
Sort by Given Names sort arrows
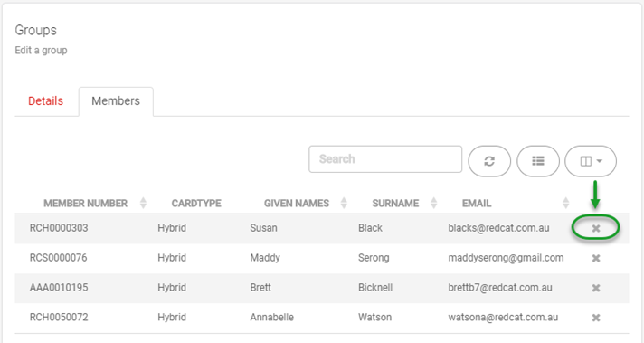[x=344, y=203]
